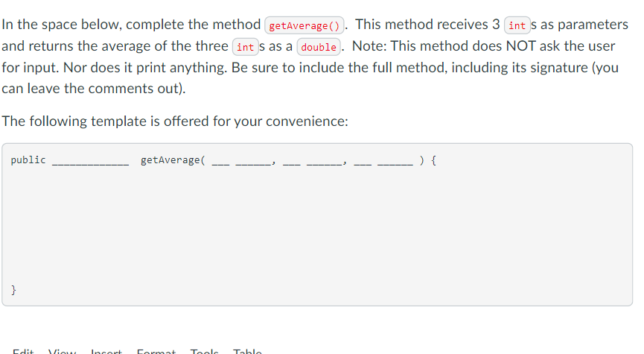Open the Edit menu in editor
This screenshot has height=354, width=644.
(x=23, y=352)
